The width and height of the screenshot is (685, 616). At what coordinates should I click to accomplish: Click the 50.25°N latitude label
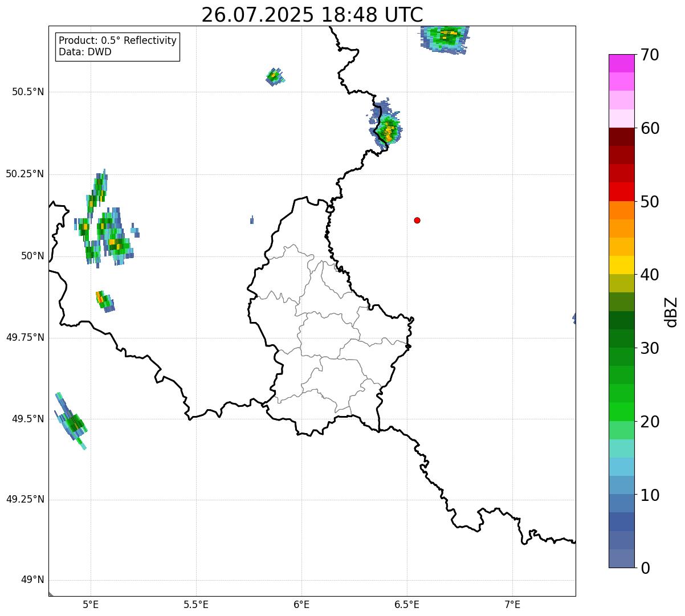[x=25, y=174]
